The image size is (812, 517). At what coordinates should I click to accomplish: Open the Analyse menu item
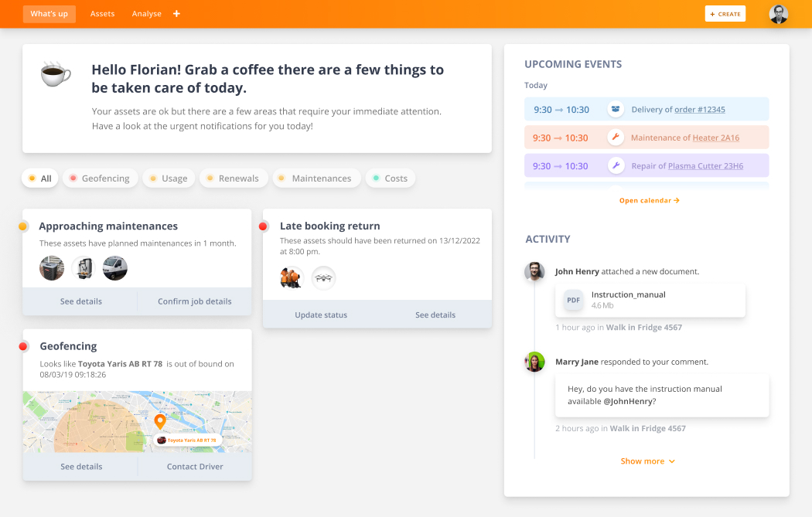point(146,13)
